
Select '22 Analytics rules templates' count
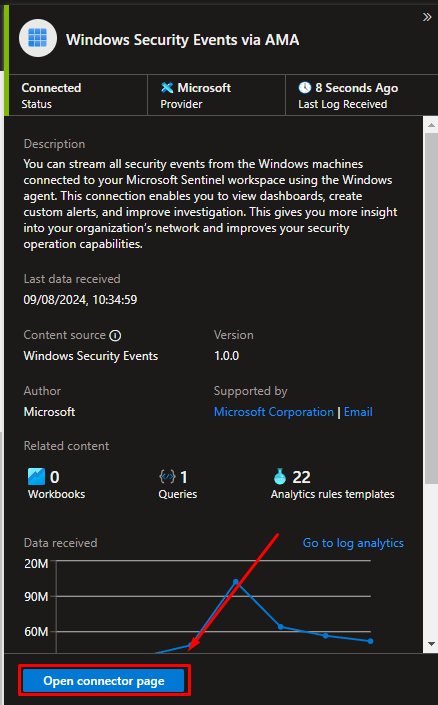click(332, 484)
